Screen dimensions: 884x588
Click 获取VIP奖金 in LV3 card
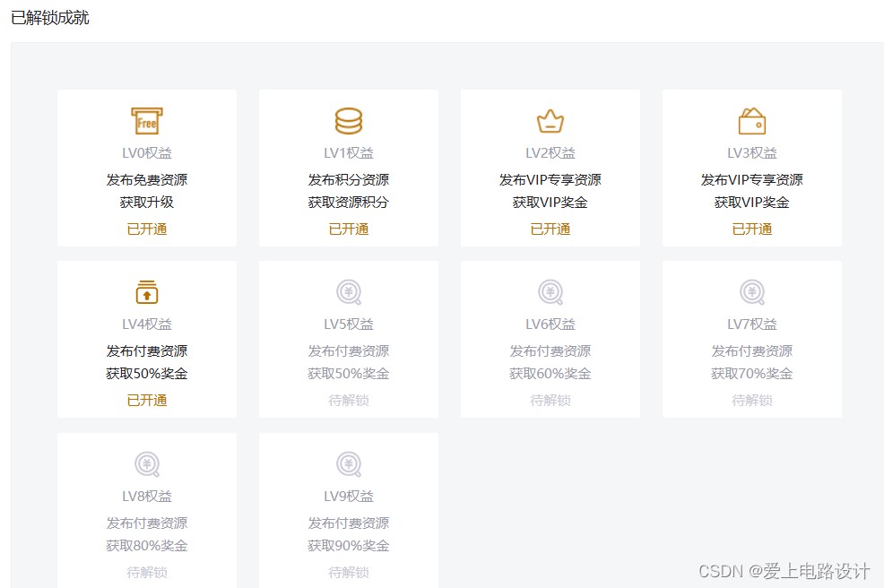coord(752,203)
